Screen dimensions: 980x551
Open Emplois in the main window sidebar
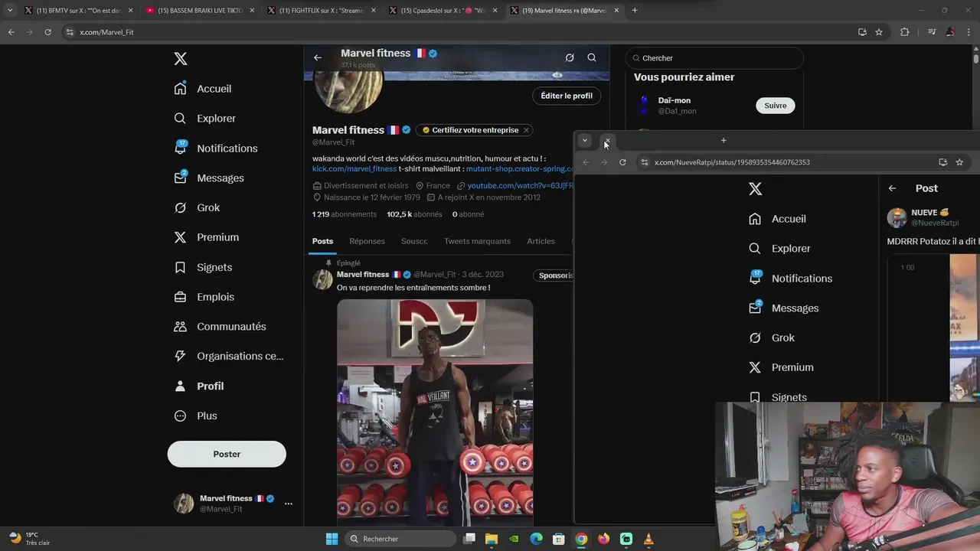tap(204, 297)
